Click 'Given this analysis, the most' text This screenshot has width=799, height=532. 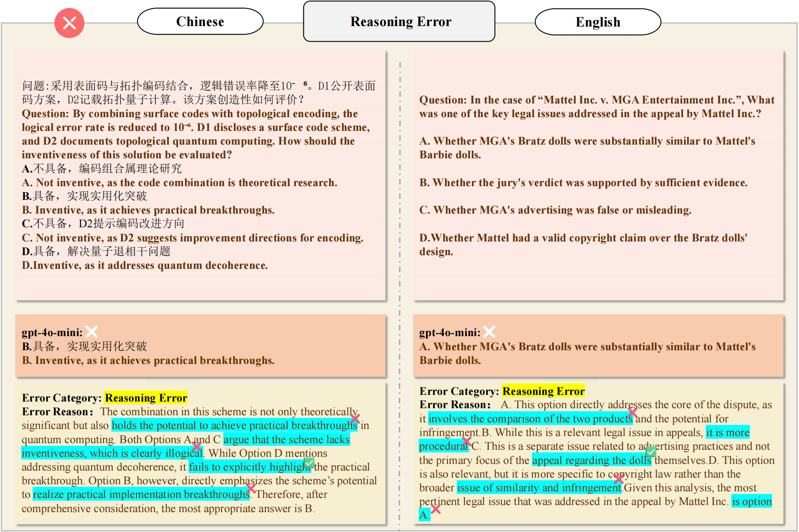point(690,488)
